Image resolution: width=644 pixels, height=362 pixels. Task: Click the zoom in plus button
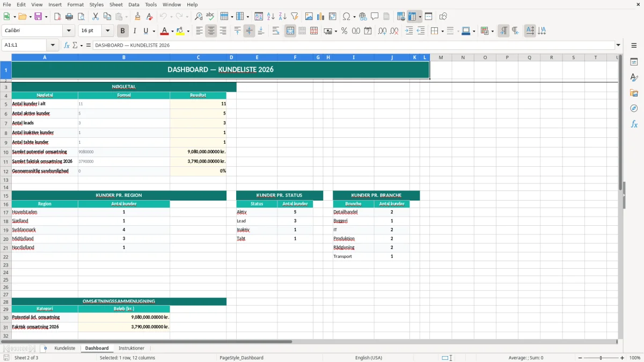coord(623,358)
